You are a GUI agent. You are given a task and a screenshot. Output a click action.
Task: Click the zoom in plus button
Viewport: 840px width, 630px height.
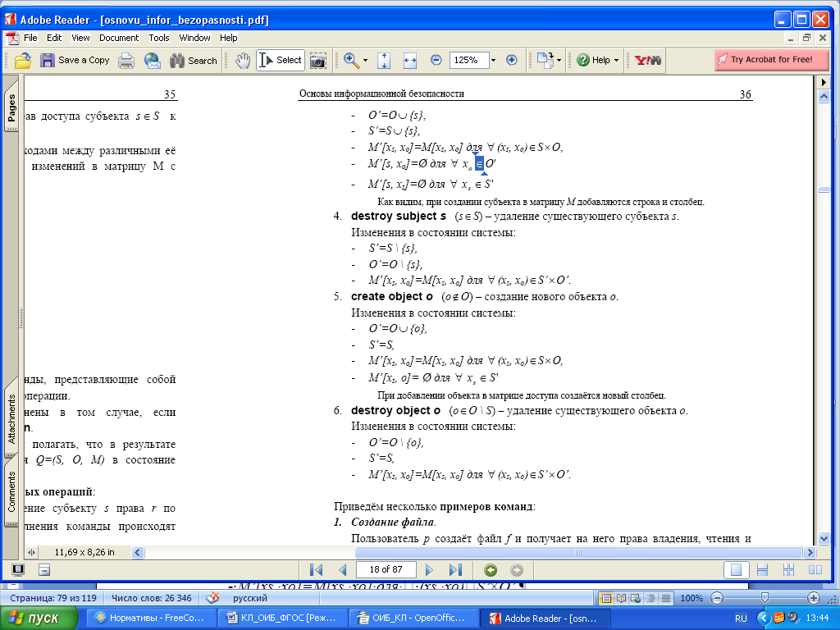coord(512,60)
